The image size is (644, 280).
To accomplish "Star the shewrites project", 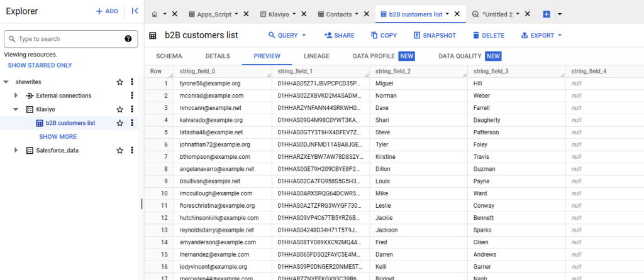I will click(120, 82).
